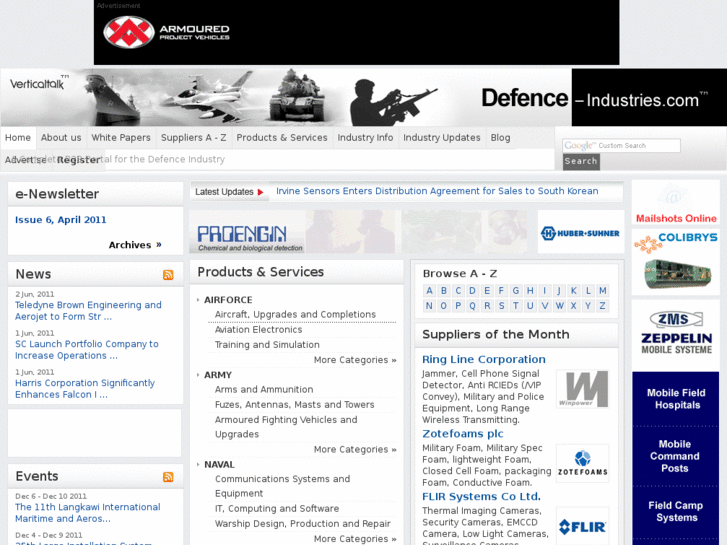This screenshot has height=545, width=727.
Task: Open Fuzes, Antennas, Masts and Towers
Action: click(294, 404)
